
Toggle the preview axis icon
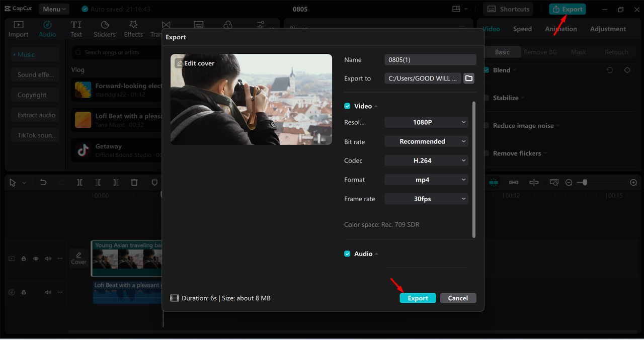coord(534,183)
